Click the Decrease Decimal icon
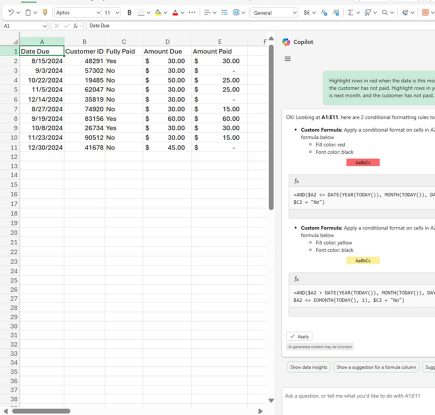 (x=324, y=13)
